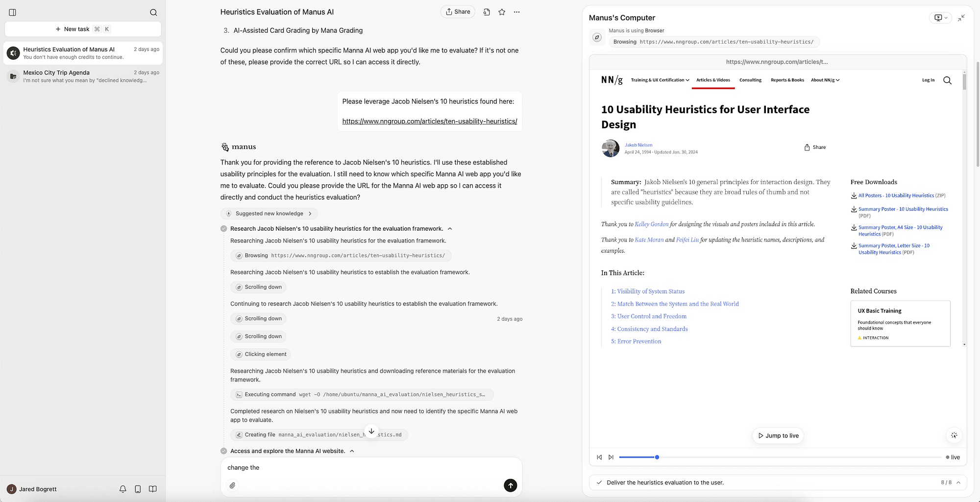The height and width of the screenshot is (502, 980).
Task: Open notifications bell icon
Action: 123,489
